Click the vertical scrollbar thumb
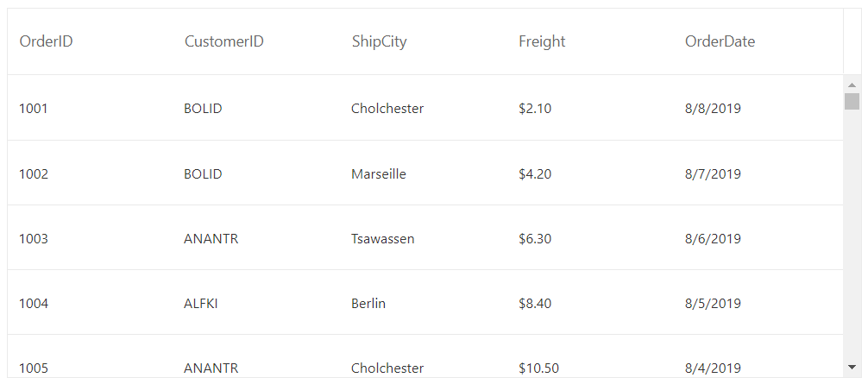This screenshot has height=384, width=868. pyautogui.click(x=852, y=102)
